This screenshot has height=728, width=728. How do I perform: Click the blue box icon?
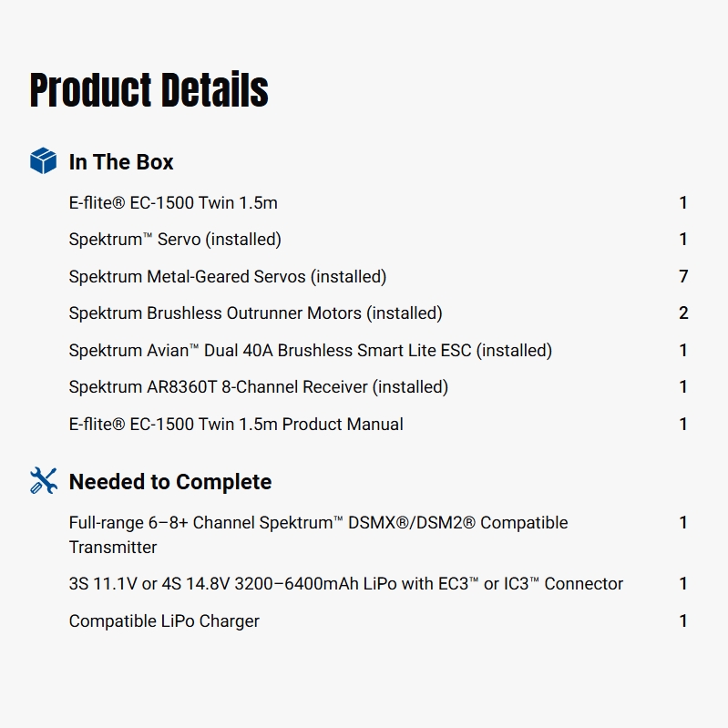(43, 161)
